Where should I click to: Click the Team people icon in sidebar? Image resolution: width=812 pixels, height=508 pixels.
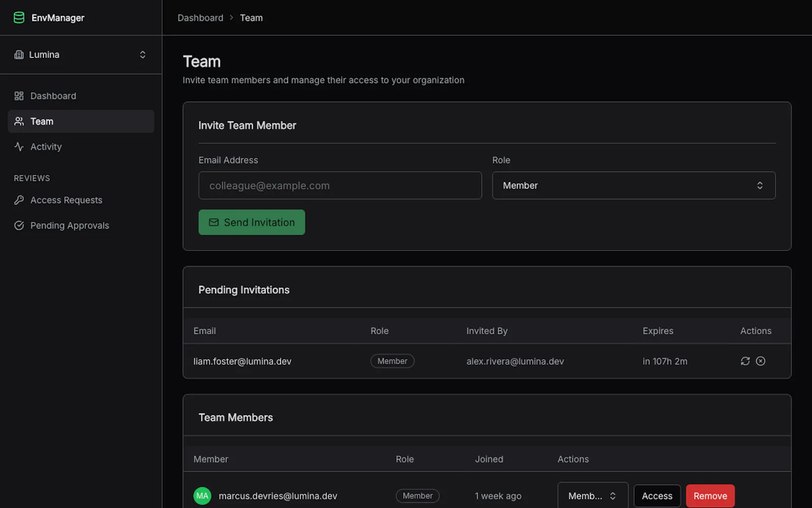click(19, 121)
